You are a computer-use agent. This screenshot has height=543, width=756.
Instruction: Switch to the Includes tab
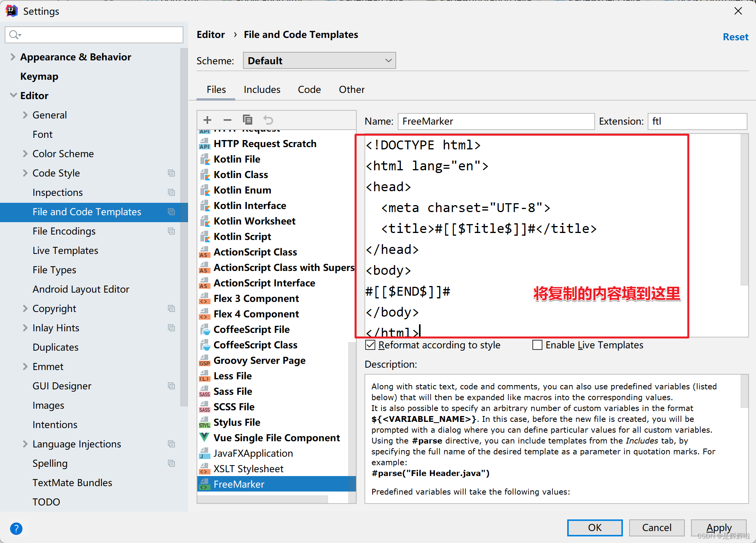pos(262,89)
